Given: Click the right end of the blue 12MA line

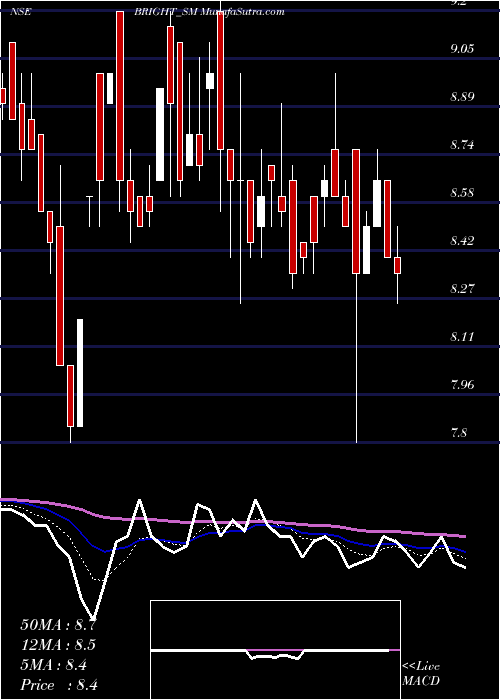Looking at the screenshot, I should click(465, 552).
